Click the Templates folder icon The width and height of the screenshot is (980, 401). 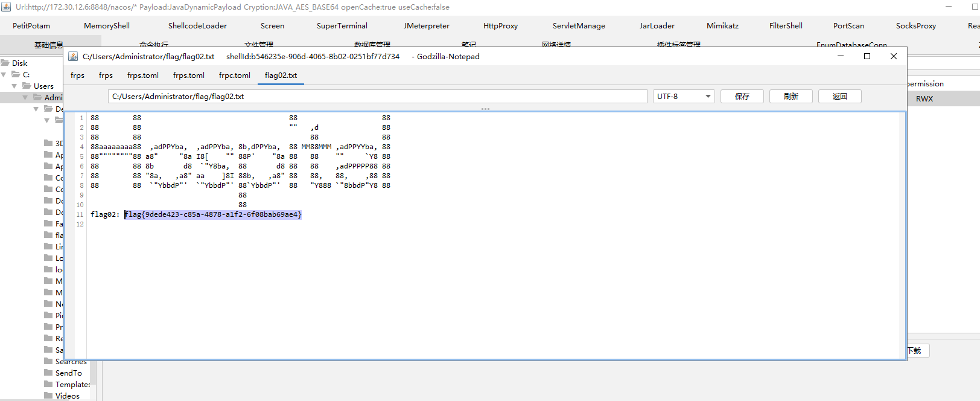click(48, 384)
